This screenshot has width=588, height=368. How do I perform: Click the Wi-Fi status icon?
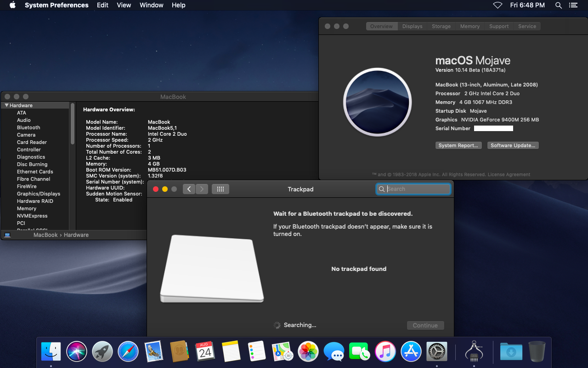pos(498,5)
